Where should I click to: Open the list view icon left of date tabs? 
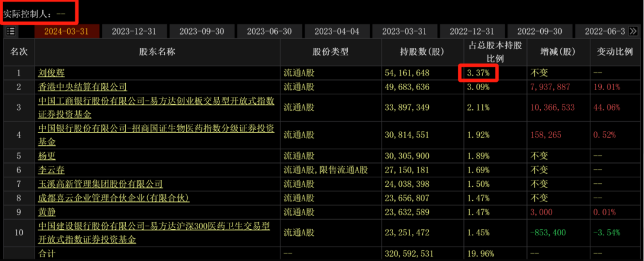tap(10, 31)
